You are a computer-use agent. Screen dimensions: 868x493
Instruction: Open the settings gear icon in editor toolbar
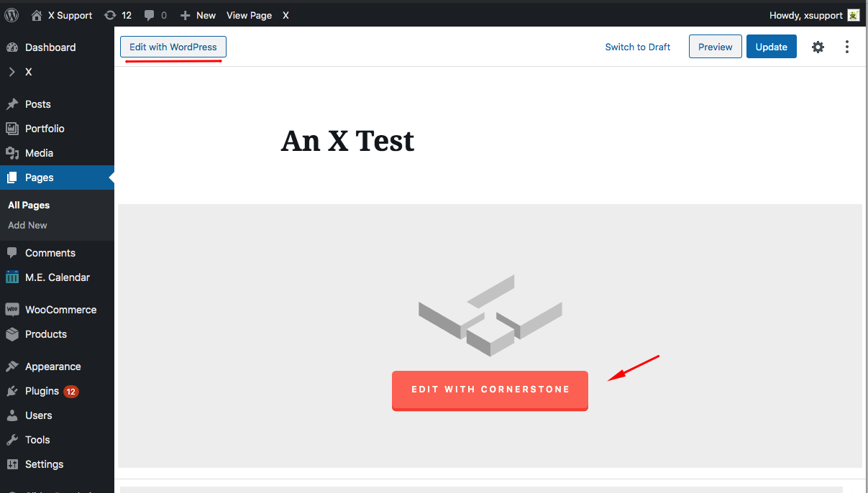click(818, 47)
